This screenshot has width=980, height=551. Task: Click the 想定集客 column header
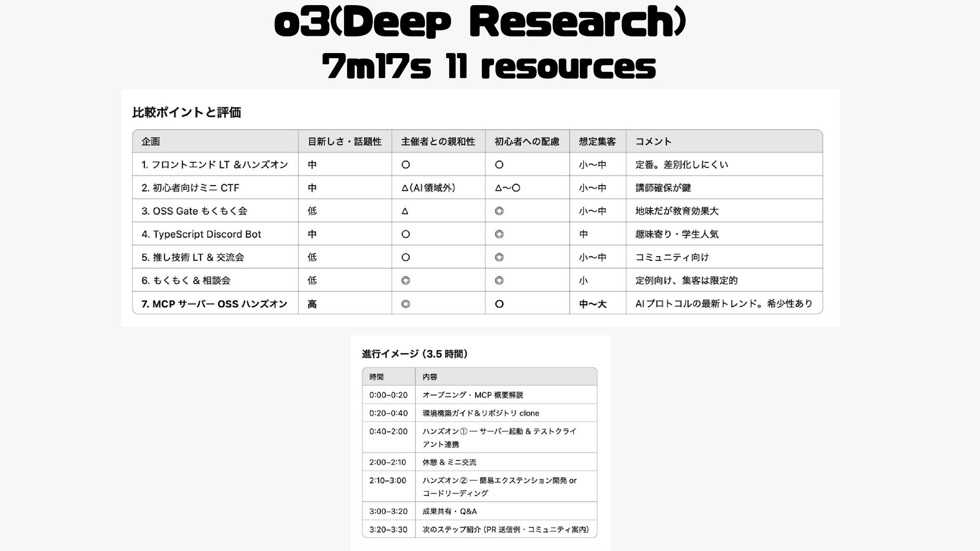point(597,141)
